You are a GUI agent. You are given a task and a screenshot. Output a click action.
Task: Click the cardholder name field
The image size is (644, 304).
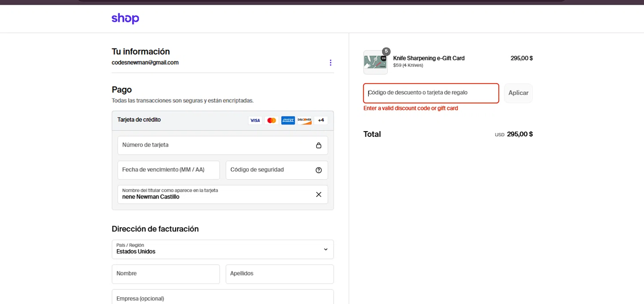(x=222, y=194)
